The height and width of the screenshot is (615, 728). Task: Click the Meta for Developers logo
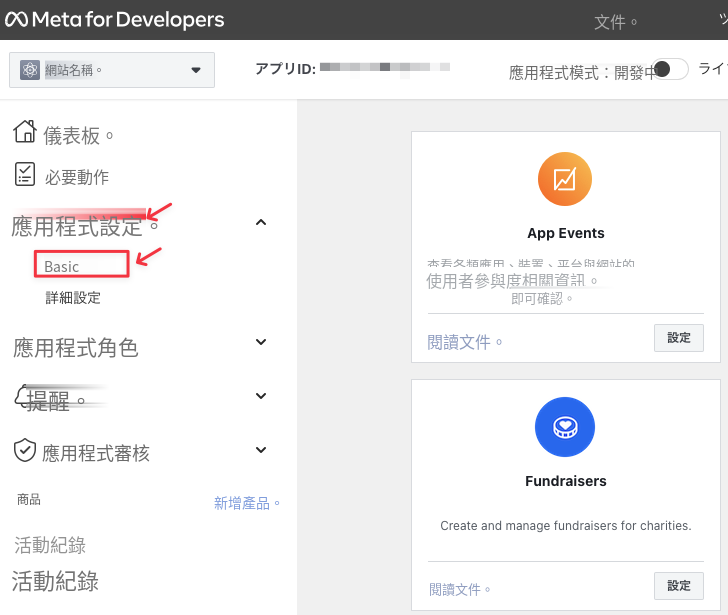pos(114,19)
